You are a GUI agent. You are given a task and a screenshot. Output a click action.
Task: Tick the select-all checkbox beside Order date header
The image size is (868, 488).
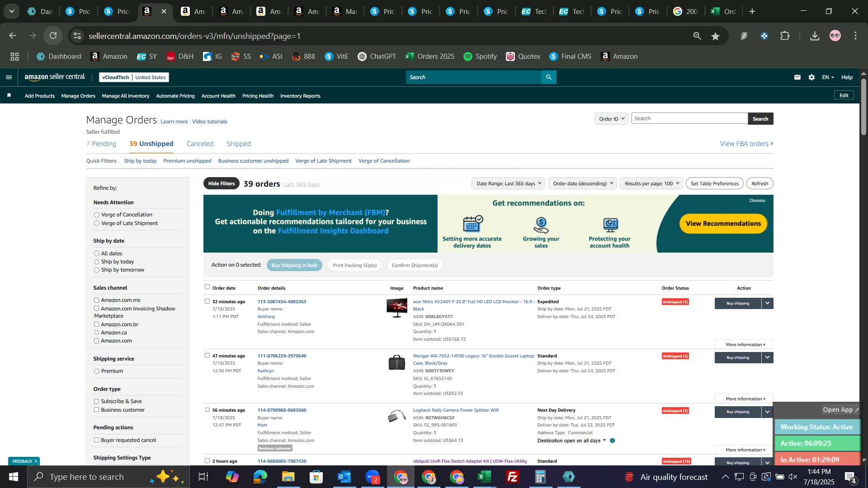point(207,287)
